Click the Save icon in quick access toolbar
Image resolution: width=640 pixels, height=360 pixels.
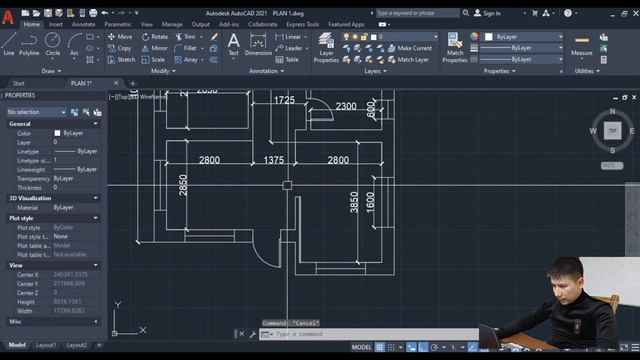tap(48, 13)
